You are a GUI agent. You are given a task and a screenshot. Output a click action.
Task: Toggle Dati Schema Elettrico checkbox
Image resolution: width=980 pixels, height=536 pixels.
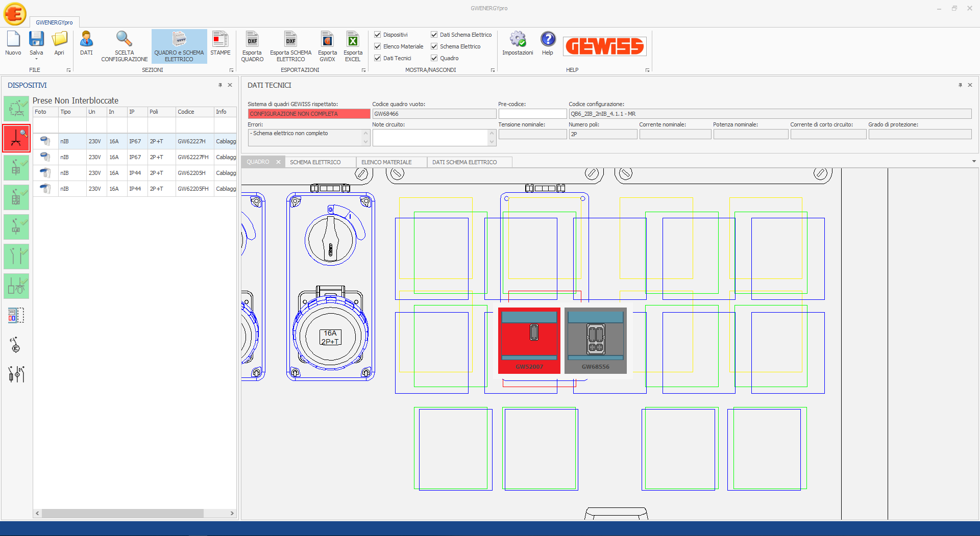434,35
